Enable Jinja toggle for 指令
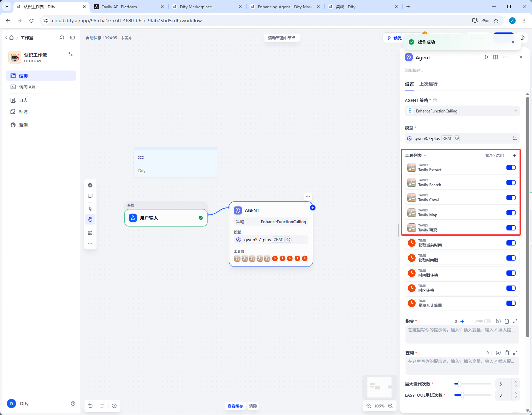Image resolution: width=532 pixels, height=415 pixels. (x=487, y=321)
